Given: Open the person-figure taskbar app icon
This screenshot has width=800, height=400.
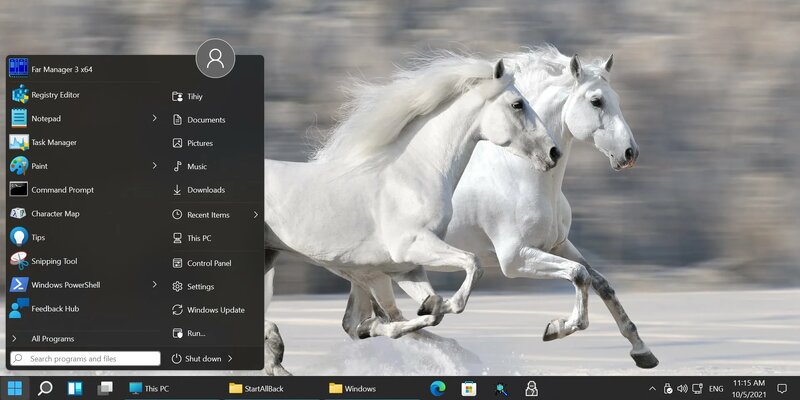Looking at the screenshot, I should point(532,388).
